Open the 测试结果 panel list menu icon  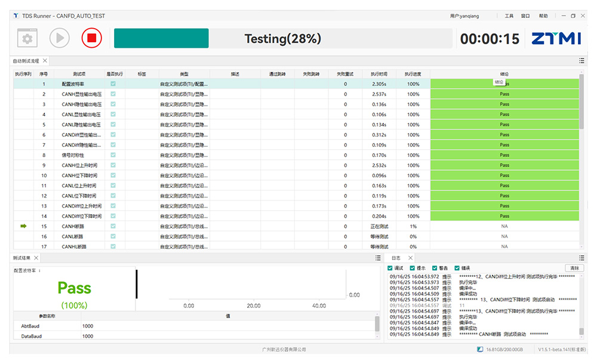click(378, 258)
